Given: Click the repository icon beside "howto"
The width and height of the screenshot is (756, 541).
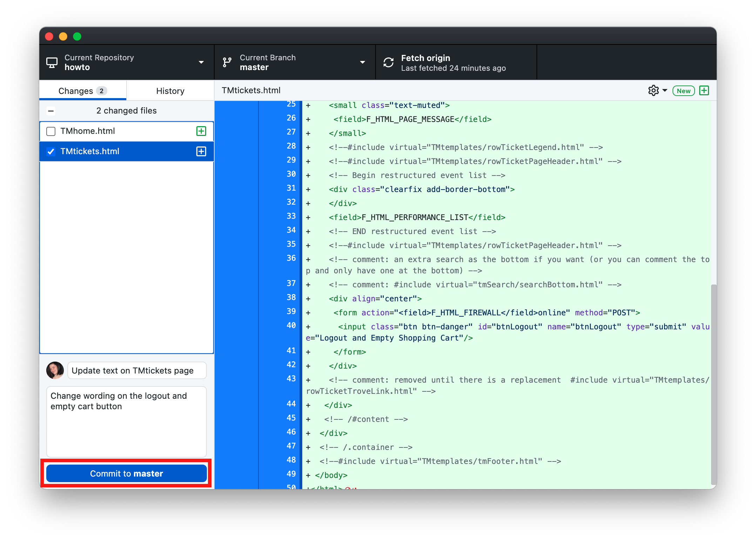Looking at the screenshot, I should [x=52, y=62].
